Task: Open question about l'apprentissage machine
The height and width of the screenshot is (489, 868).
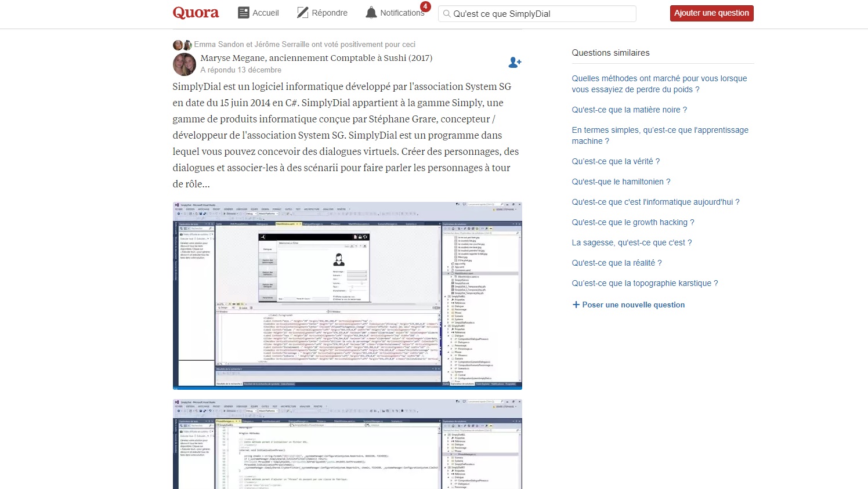Action: (660, 135)
